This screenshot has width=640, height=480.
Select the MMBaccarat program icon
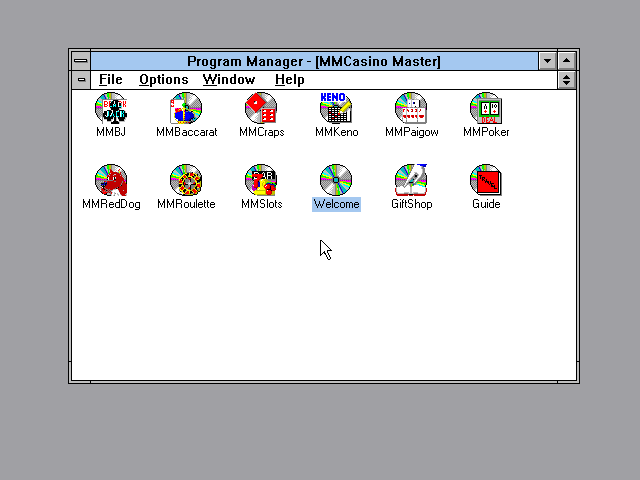[186, 108]
